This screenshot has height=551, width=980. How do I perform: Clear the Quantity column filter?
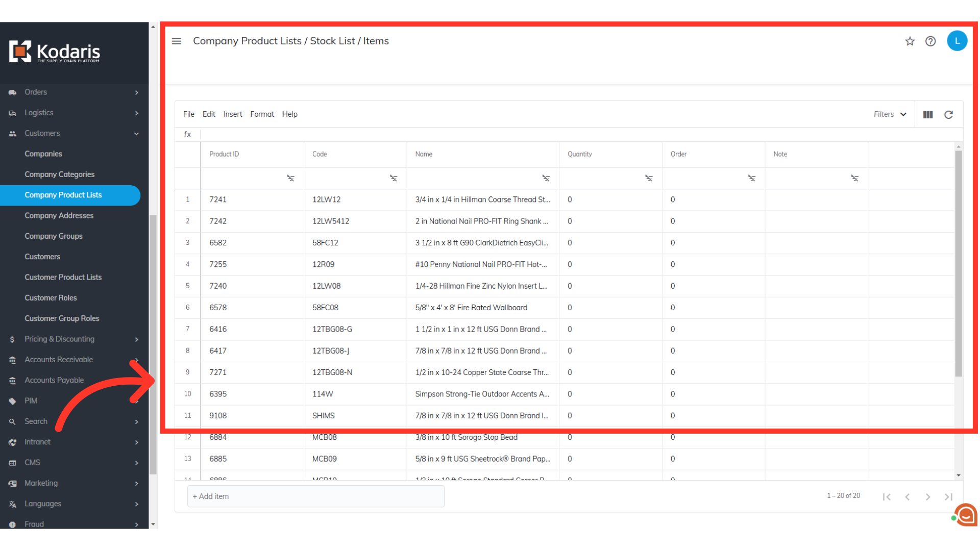(649, 178)
